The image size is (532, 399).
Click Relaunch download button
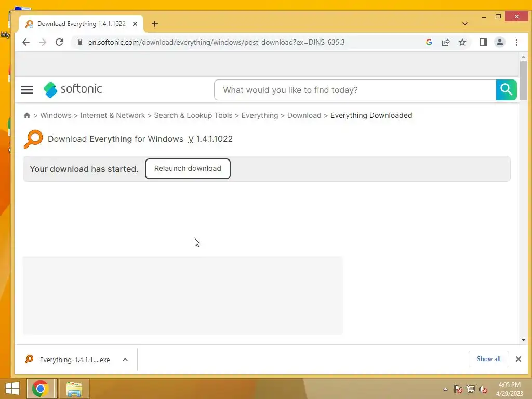(x=188, y=169)
